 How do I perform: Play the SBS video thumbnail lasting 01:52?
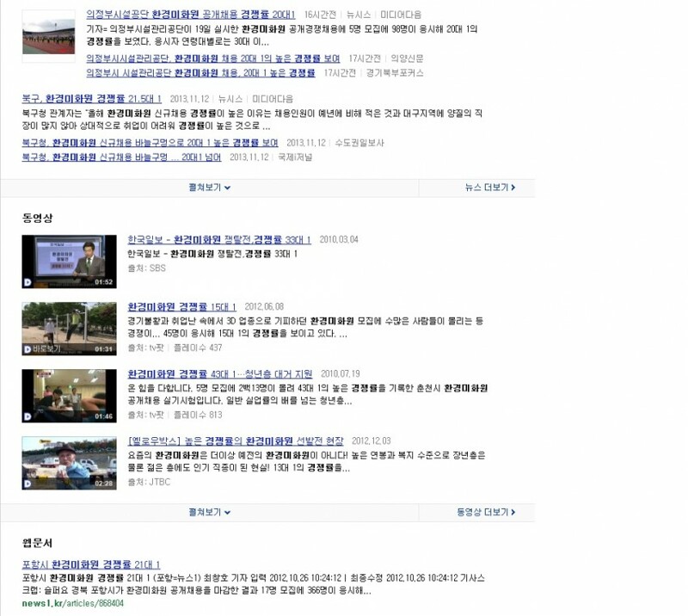70,262
